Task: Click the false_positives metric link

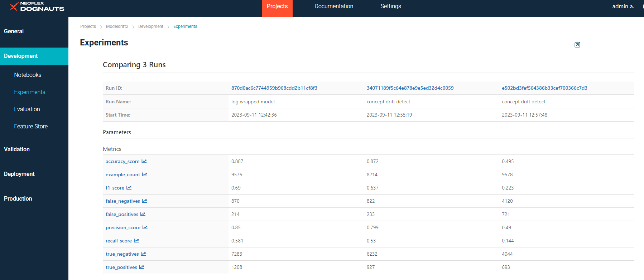Action: coord(122,214)
